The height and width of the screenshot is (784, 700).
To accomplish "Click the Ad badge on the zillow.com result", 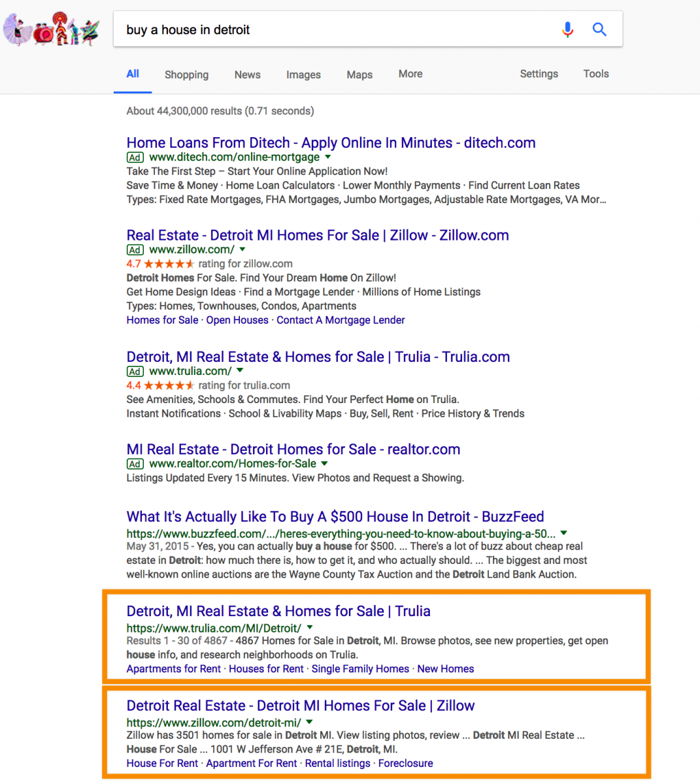I will (x=135, y=250).
